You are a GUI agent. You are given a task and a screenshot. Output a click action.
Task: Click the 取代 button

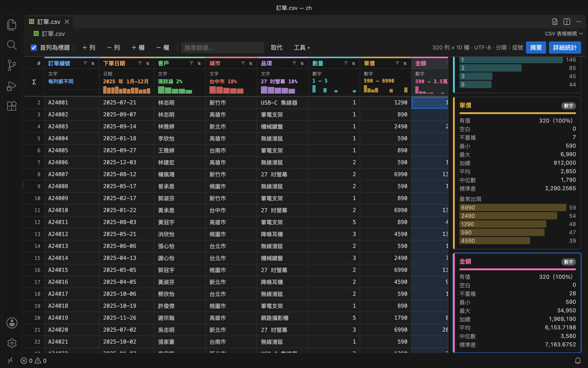tap(277, 47)
